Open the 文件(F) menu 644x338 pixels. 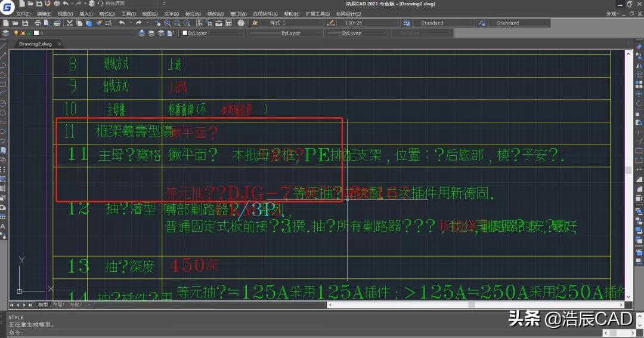pos(23,14)
